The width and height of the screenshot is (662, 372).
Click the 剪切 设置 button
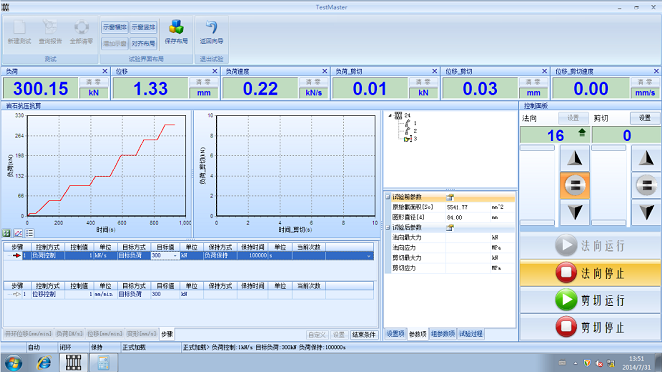coord(645,118)
